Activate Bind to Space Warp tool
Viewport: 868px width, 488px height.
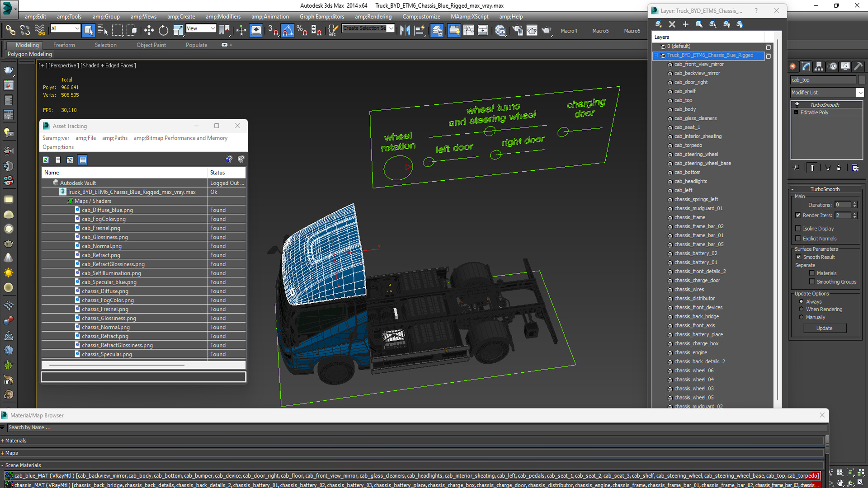(40, 30)
